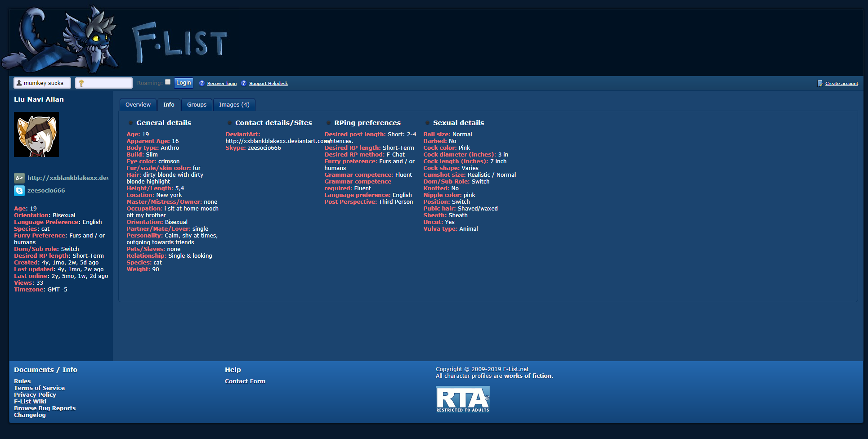
Task: Open the Terms of Service link
Action: (x=39, y=388)
